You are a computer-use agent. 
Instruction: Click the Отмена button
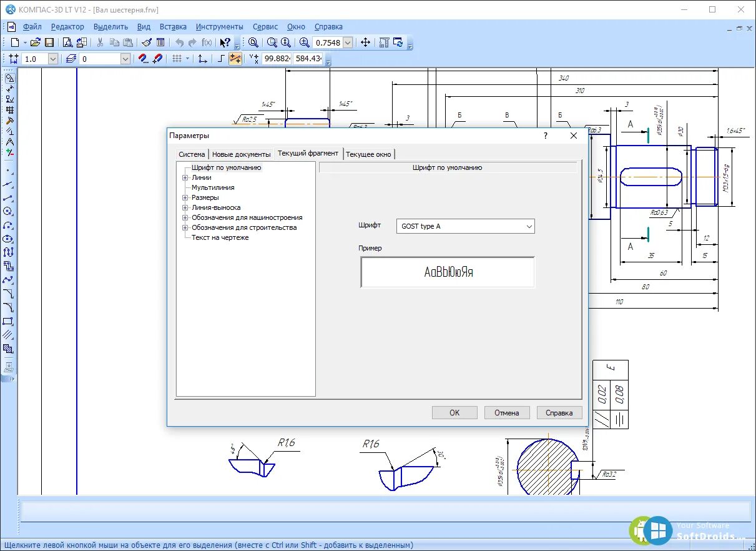point(507,412)
